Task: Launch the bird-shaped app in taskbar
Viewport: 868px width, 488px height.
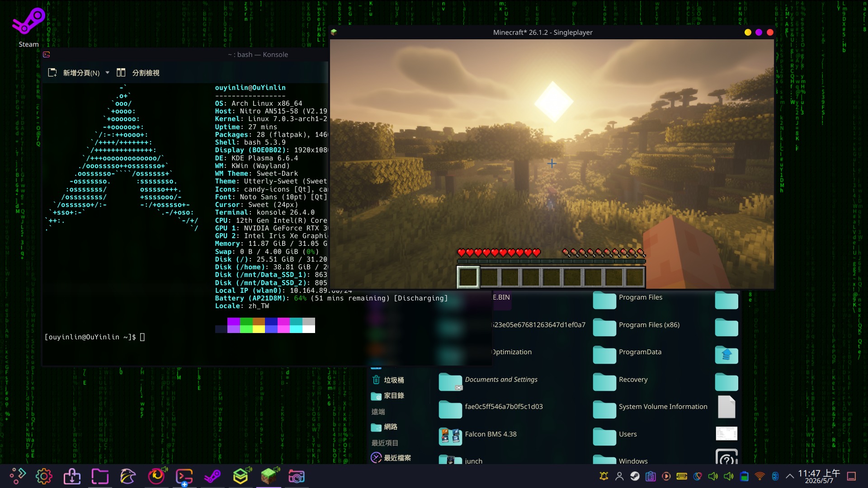Action: point(128,476)
